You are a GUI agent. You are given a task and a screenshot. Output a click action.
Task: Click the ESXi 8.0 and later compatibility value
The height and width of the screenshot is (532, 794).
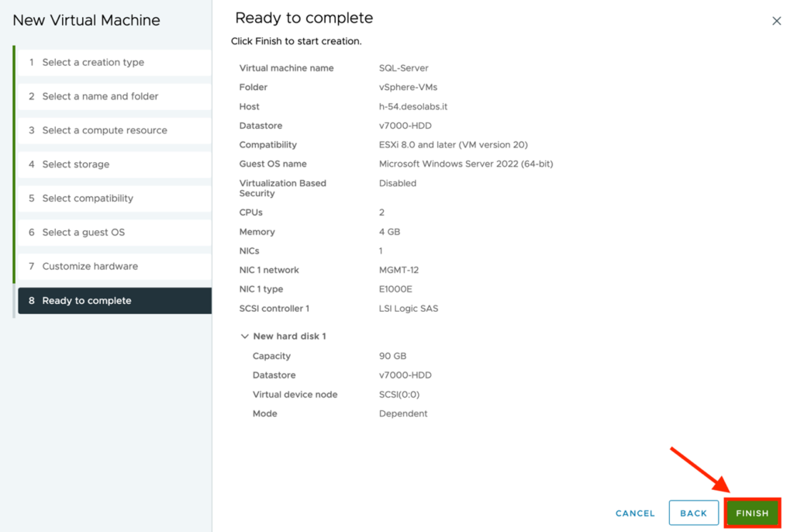[x=454, y=145]
